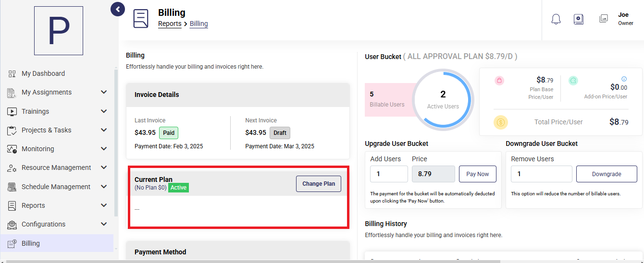The image size is (644, 263).
Task: Click the Pay Now button
Action: [x=478, y=174]
